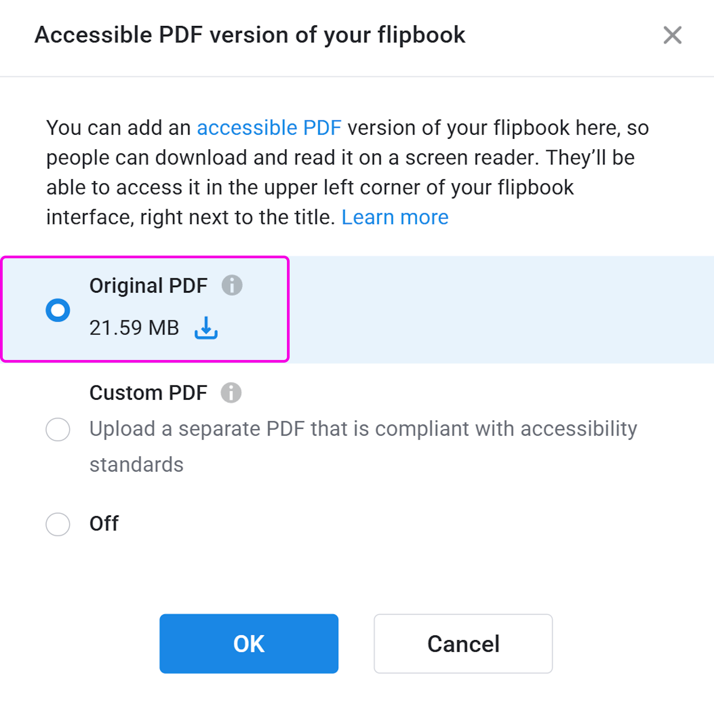Click the Original PDF label

[x=149, y=285]
